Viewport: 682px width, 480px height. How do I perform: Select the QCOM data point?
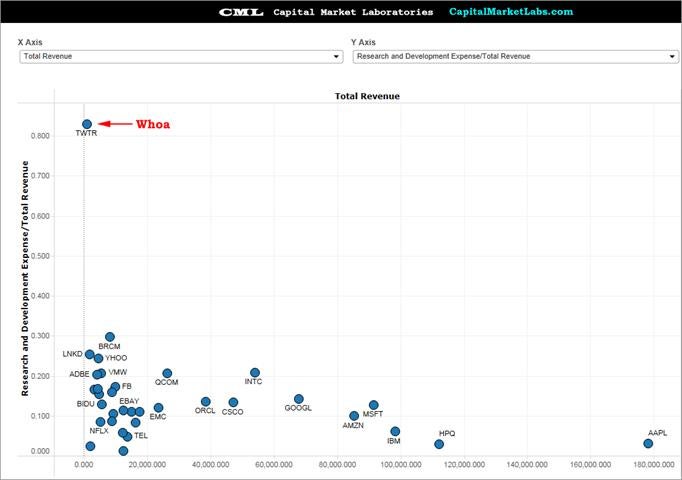click(x=167, y=373)
